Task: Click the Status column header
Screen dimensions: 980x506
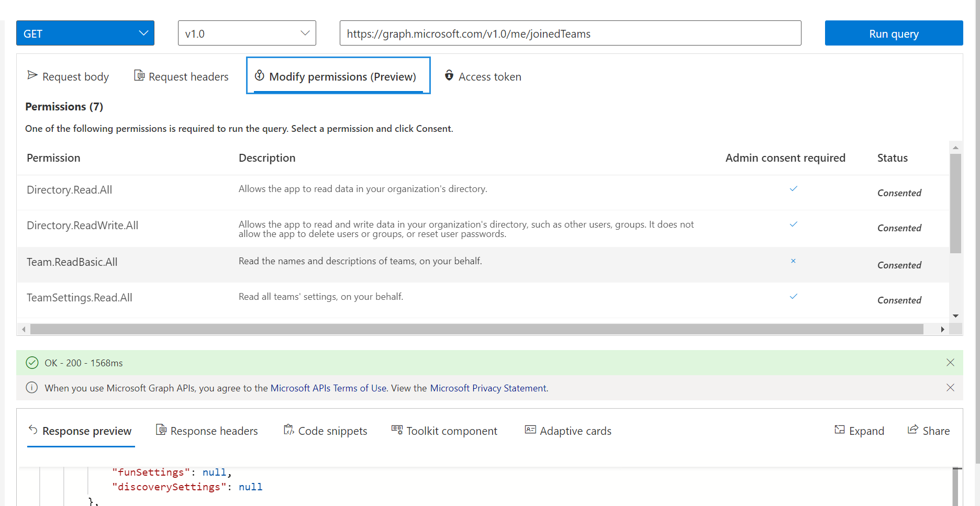Action: (893, 158)
